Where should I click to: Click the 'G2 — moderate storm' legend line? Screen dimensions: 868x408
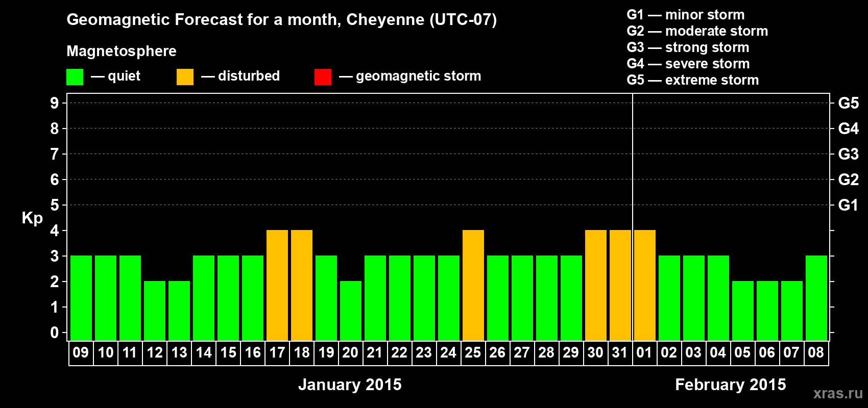697,31
